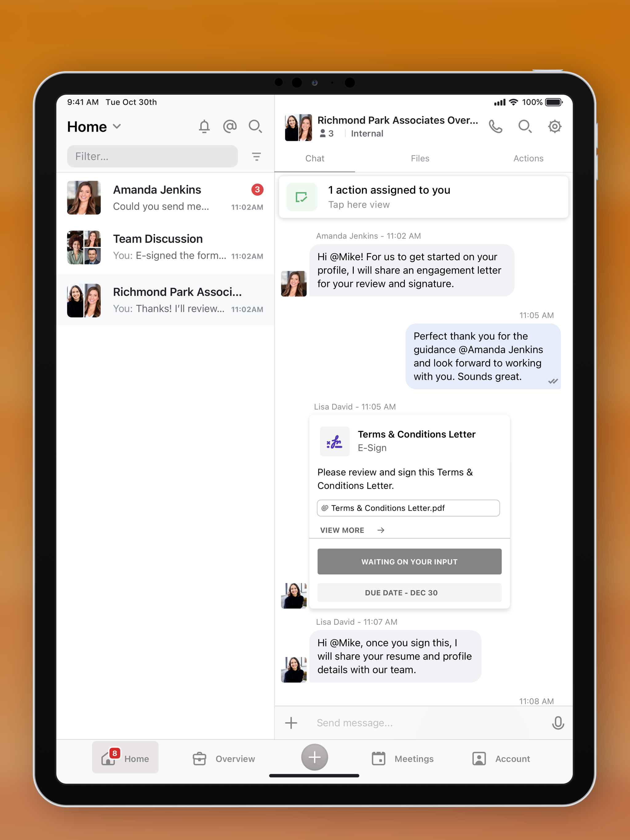Tap the E-Sign signature icon
This screenshot has height=840, width=630.
point(334,441)
